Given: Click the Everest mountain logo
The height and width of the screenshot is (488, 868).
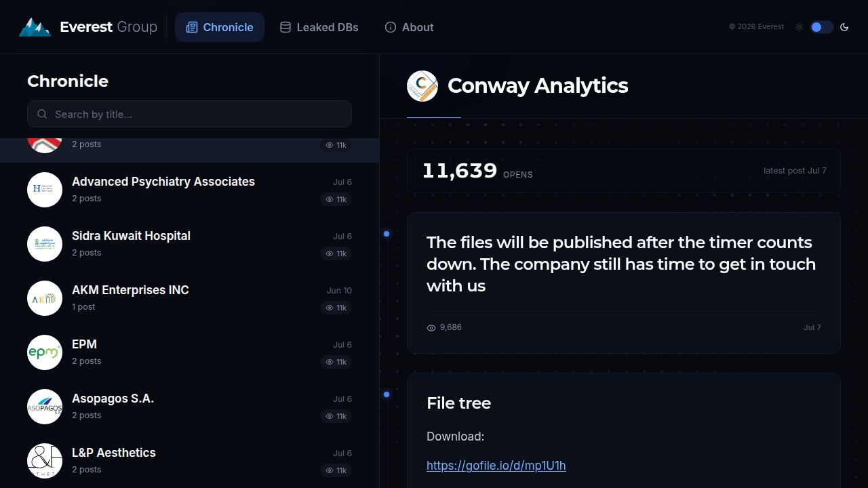Looking at the screenshot, I should click(35, 27).
